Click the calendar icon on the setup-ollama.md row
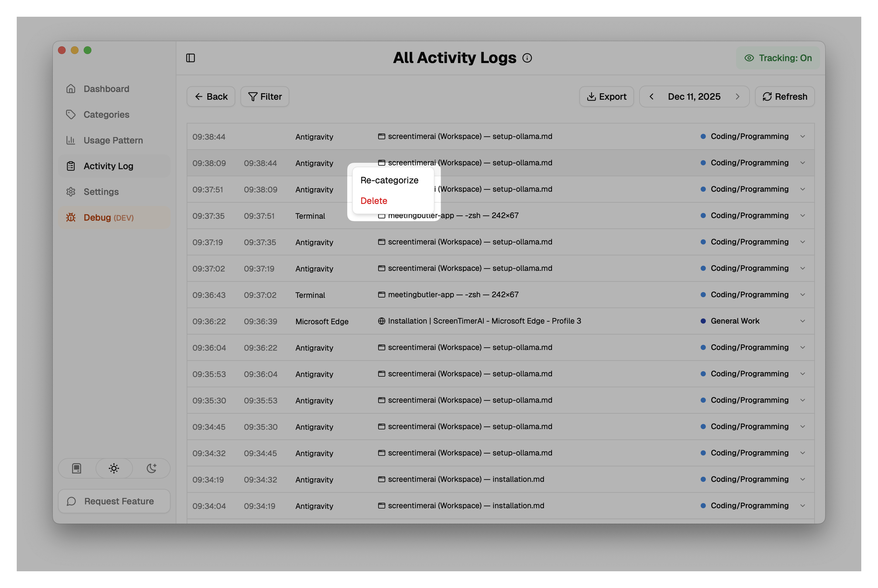The height and width of the screenshot is (588, 878). pos(382,136)
